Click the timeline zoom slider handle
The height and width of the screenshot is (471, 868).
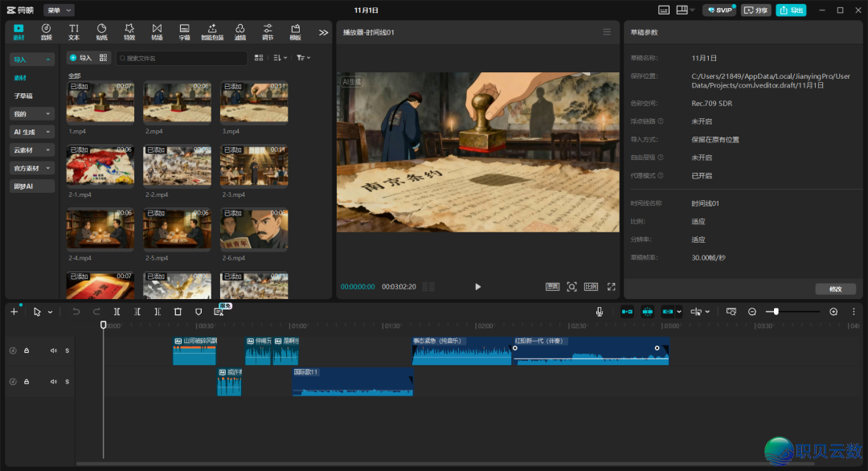click(776, 312)
